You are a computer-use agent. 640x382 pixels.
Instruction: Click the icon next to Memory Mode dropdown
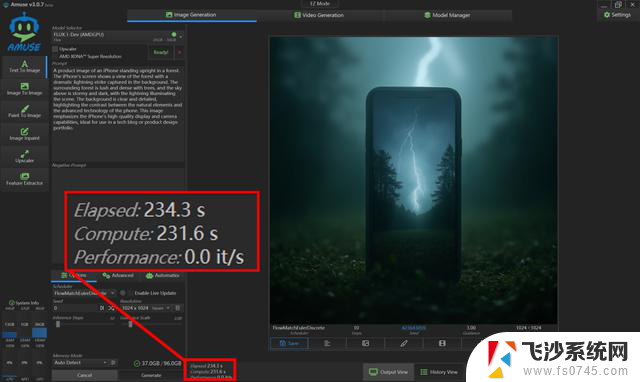coord(113,362)
